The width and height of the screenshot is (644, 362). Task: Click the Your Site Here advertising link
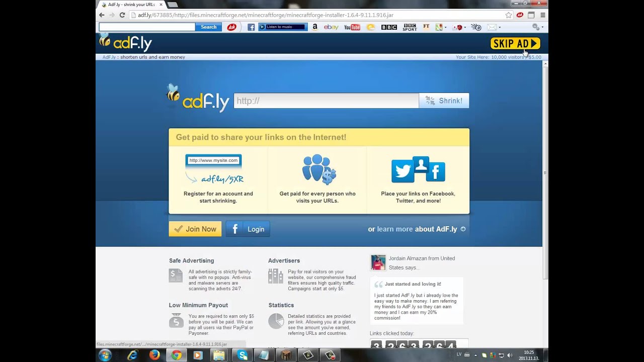pyautogui.click(x=498, y=57)
